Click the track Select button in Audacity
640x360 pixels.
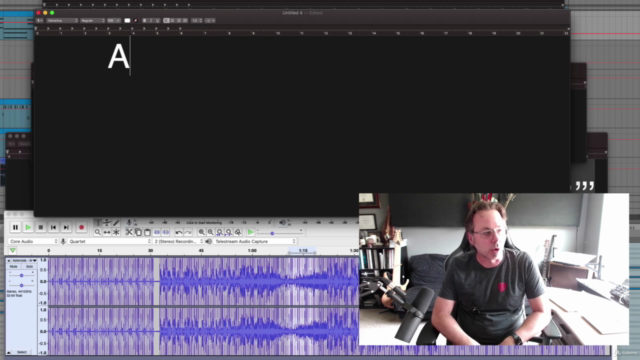[x=22, y=352]
